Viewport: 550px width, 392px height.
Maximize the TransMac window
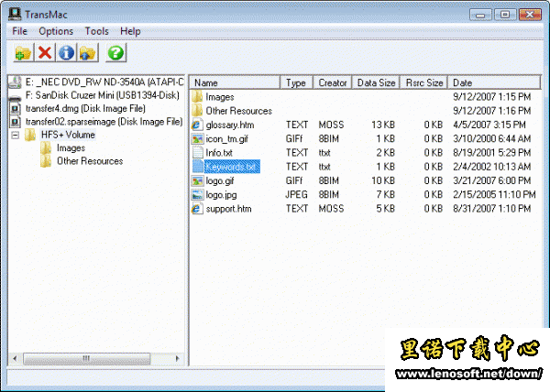point(505,15)
